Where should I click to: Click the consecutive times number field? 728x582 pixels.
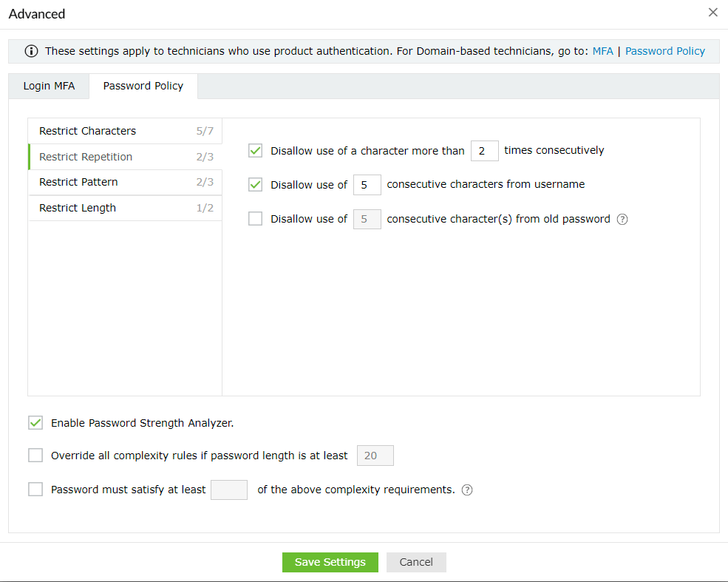pyautogui.click(x=484, y=151)
